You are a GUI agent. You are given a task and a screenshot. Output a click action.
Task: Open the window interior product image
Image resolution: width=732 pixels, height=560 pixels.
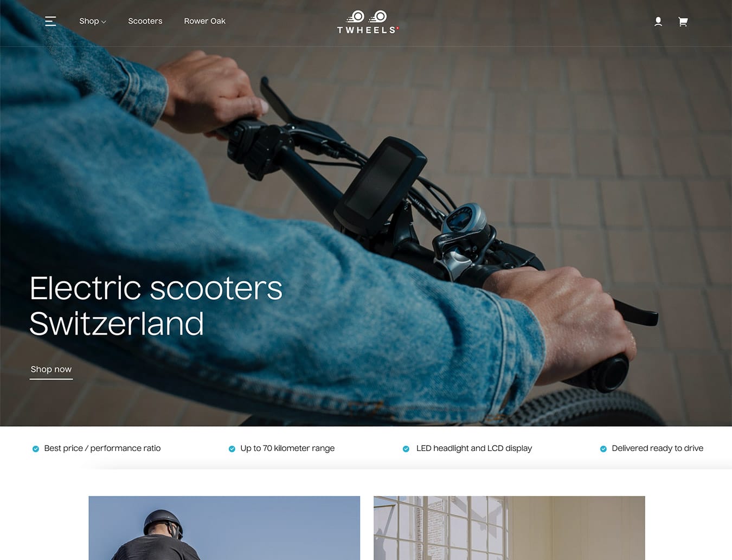[x=509, y=528]
